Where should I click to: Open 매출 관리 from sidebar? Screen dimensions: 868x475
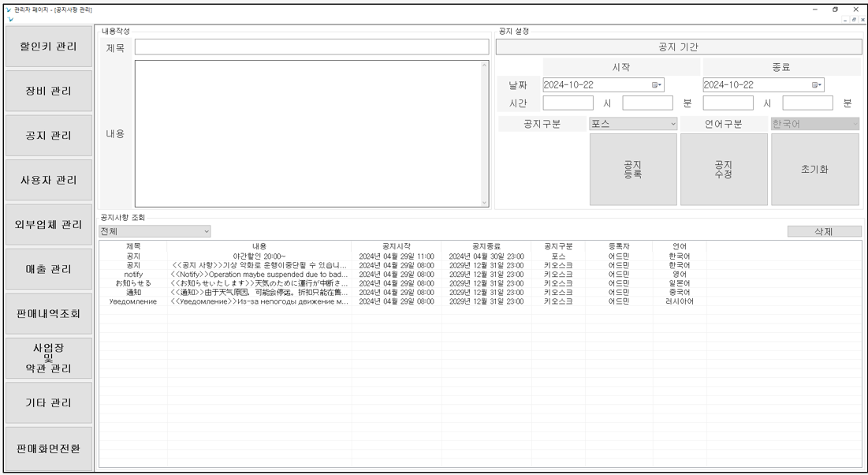(x=48, y=269)
